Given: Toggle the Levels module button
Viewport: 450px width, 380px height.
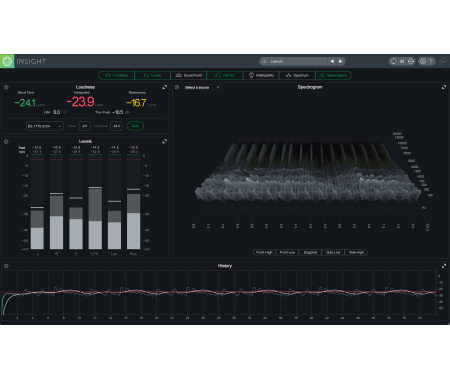Looking at the screenshot, I should pyautogui.click(x=152, y=75).
